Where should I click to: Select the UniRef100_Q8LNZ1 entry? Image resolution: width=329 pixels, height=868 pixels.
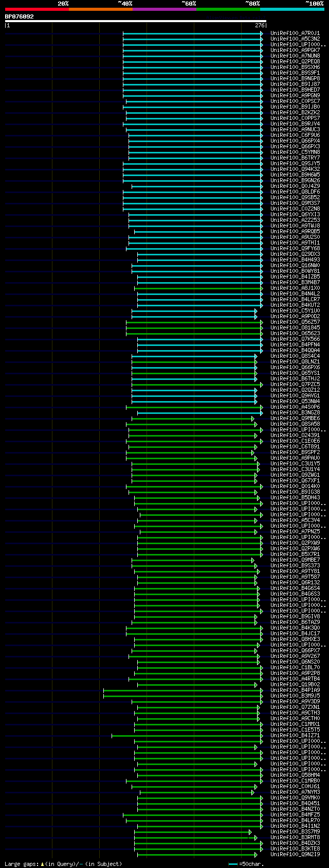pos(295,362)
